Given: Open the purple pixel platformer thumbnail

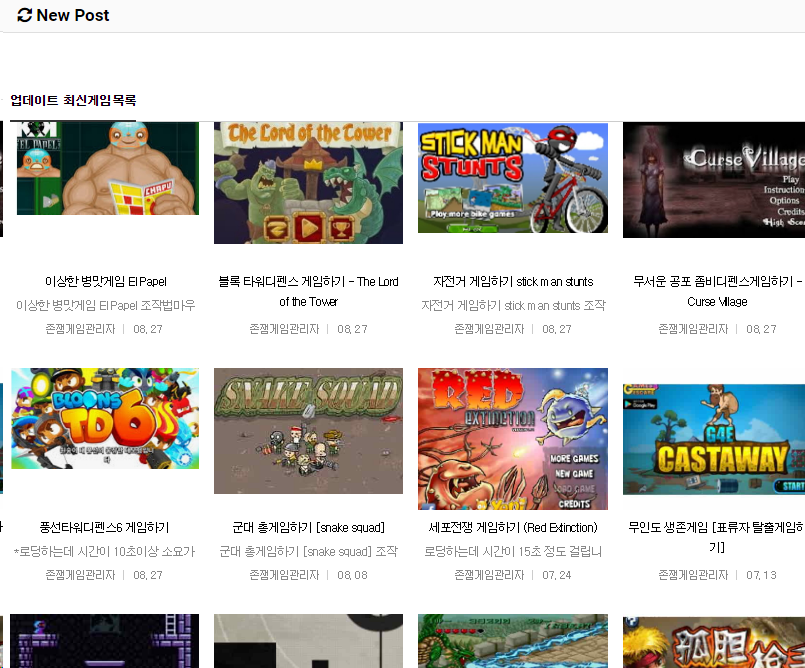Looking at the screenshot, I should tap(104, 641).
